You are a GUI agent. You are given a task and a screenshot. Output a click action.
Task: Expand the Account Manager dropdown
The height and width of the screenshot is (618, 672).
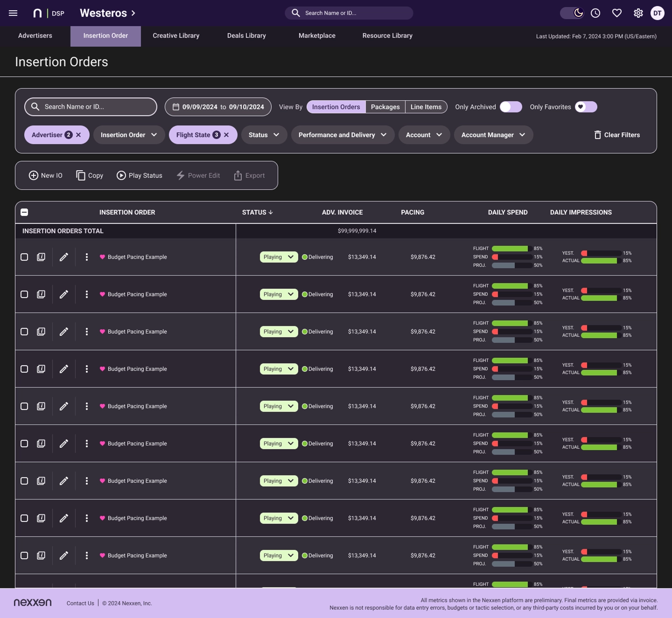coord(493,135)
